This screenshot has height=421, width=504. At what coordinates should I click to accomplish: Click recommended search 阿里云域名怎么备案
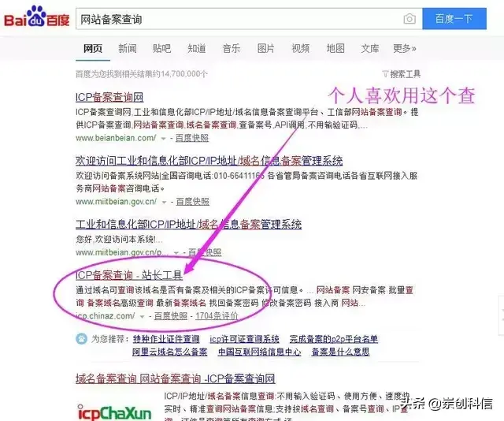(170, 352)
